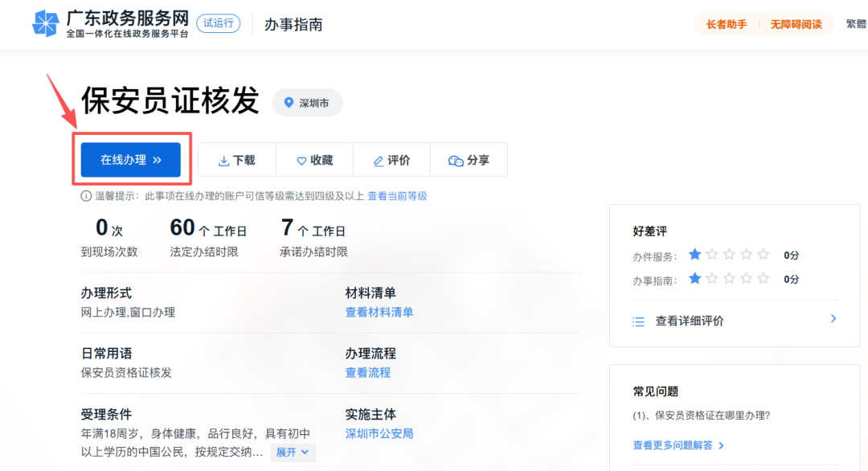Expand the 受理条件 text via 展开
This screenshot has width=868, height=471.
pyautogui.click(x=291, y=453)
